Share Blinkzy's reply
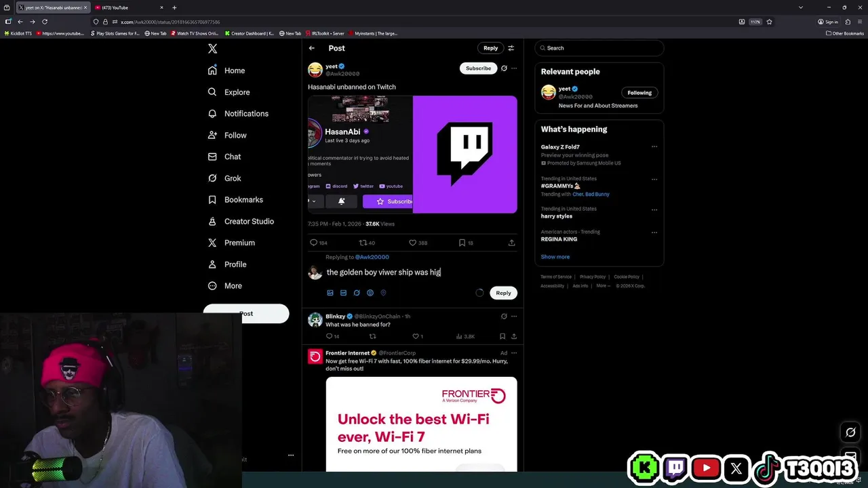The height and width of the screenshot is (488, 868). point(514,336)
